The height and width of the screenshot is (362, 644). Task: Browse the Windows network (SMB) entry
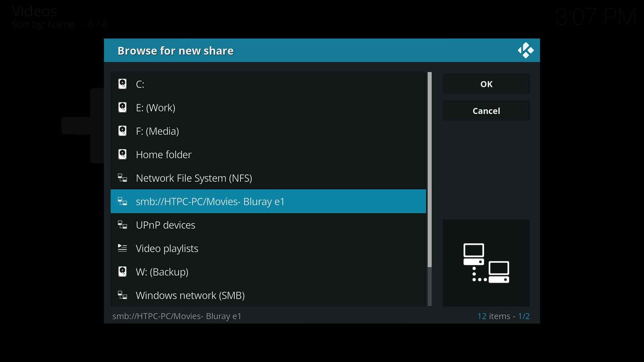pos(190,295)
